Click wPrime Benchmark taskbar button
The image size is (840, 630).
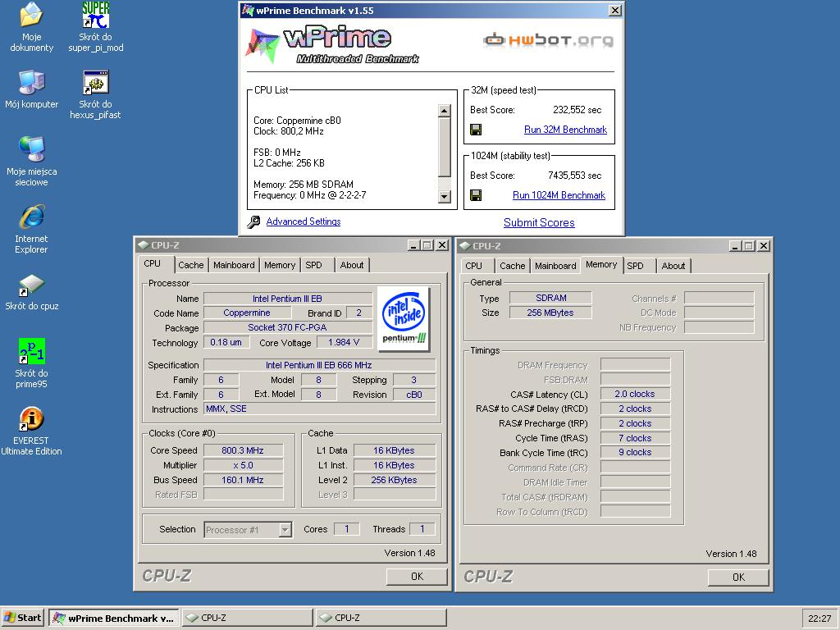114,618
